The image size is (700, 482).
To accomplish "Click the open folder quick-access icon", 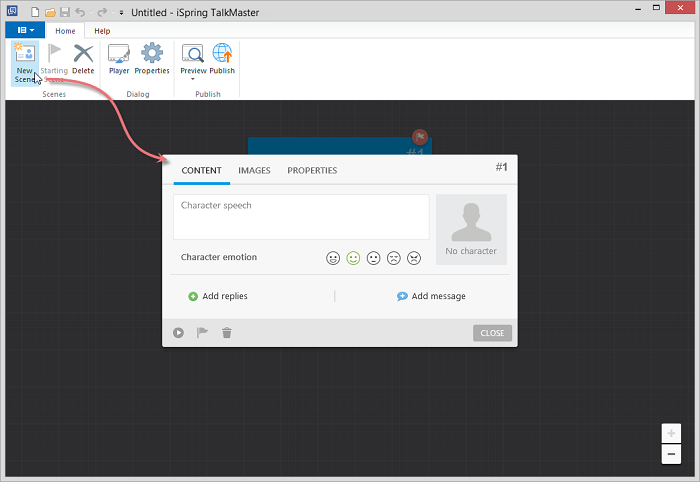I will pyautogui.click(x=50, y=12).
